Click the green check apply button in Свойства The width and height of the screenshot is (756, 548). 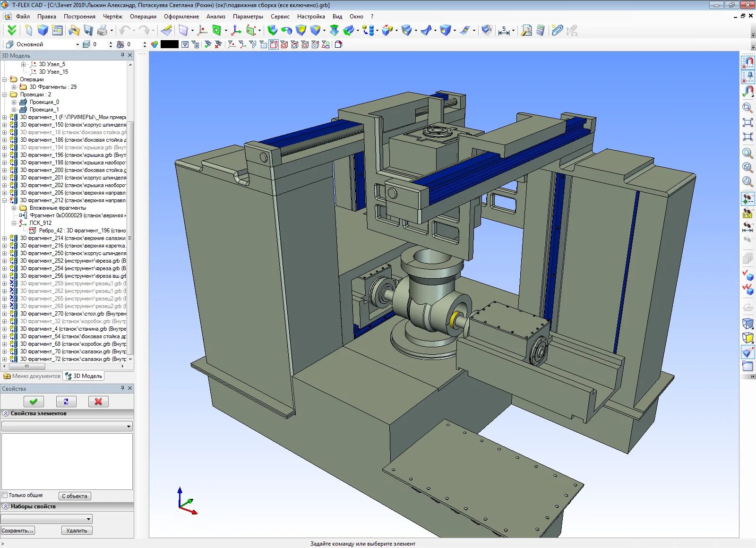34,402
